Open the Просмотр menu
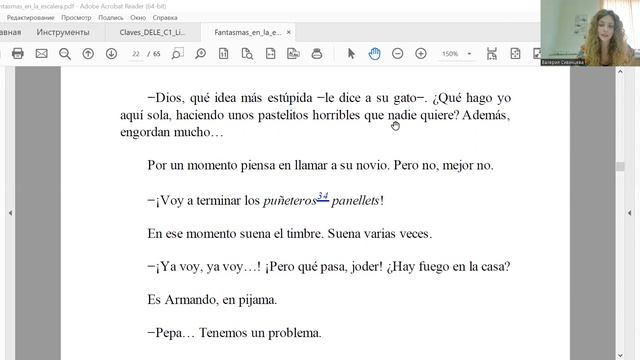 point(76,18)
